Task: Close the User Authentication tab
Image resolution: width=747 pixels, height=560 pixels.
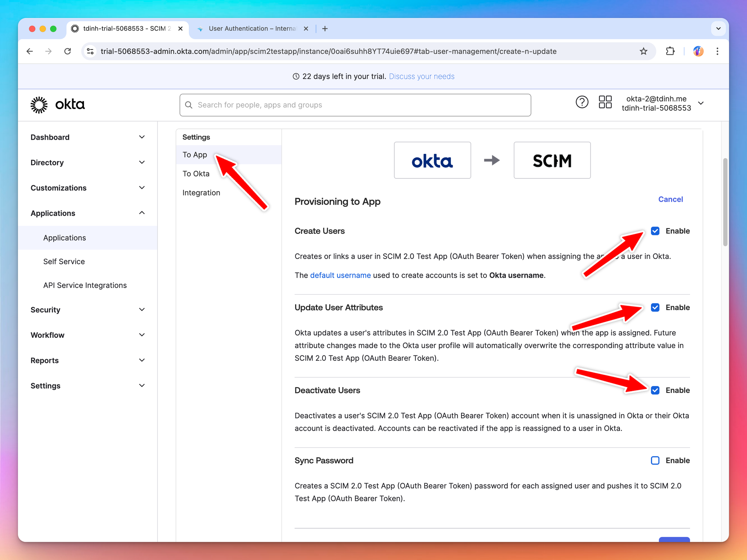Action: click(x=306, y=28)
